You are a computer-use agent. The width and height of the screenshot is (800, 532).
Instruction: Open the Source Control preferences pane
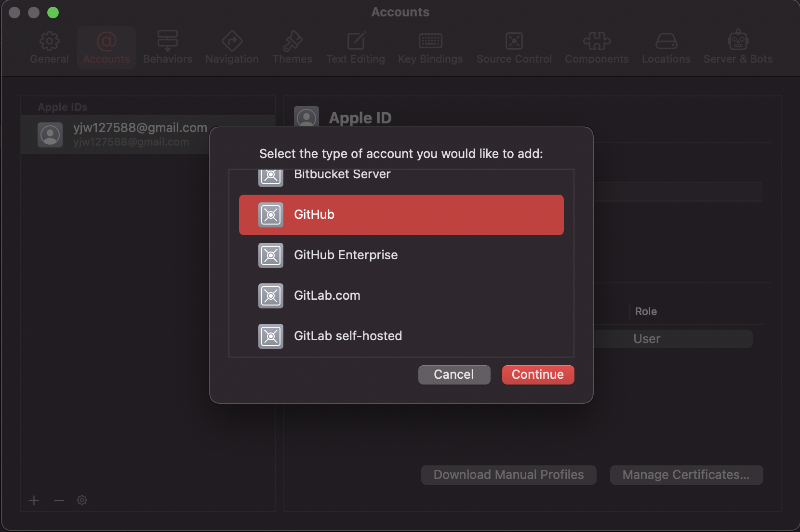click(x=514, y=48)
